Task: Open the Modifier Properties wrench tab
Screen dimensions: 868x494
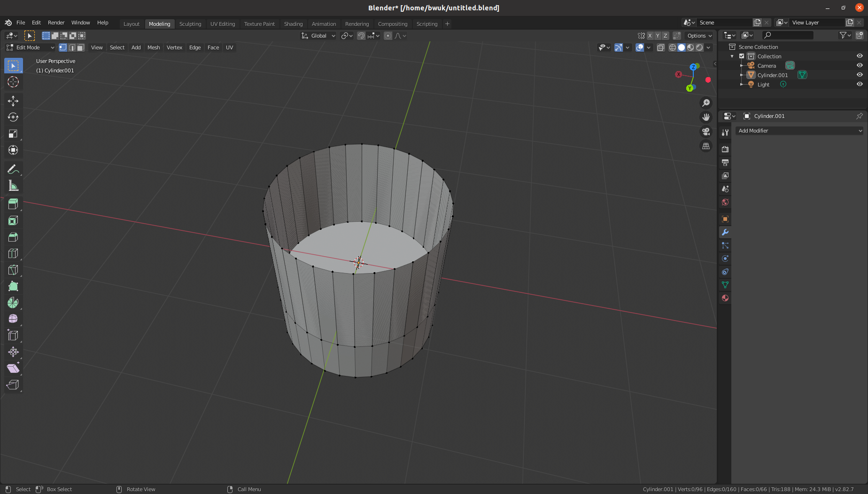Action: [x=725, y=232]
